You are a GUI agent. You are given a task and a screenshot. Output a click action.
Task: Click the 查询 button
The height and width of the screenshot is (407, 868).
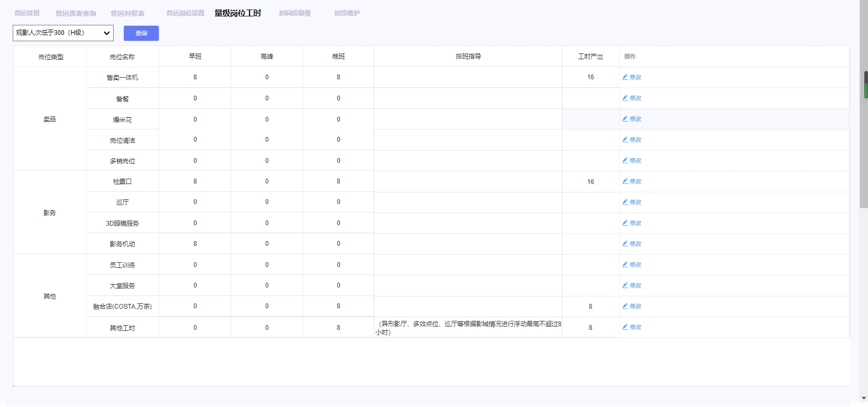coord(141,33)
